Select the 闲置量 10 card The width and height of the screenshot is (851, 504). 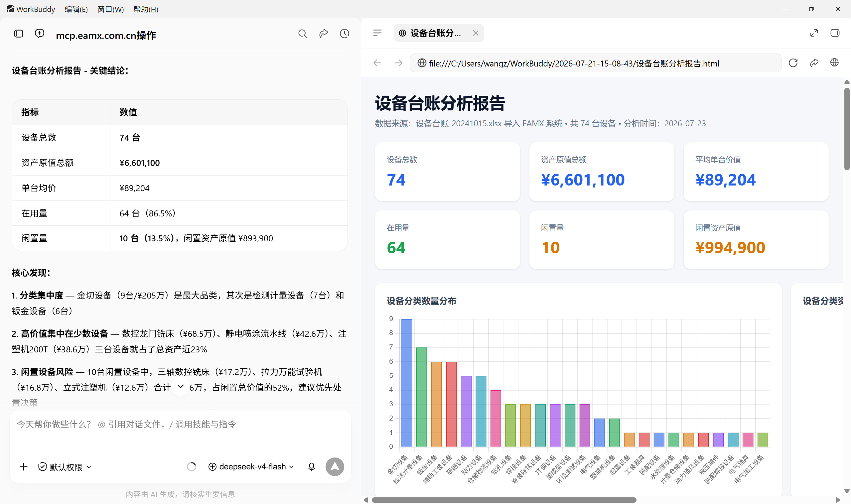(x=602, y=239)
